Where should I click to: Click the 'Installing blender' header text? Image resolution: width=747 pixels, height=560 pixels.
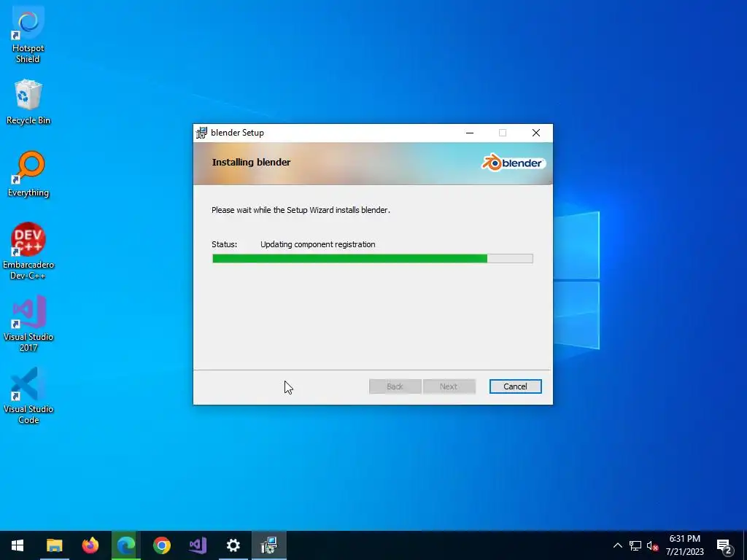(251, 163)
